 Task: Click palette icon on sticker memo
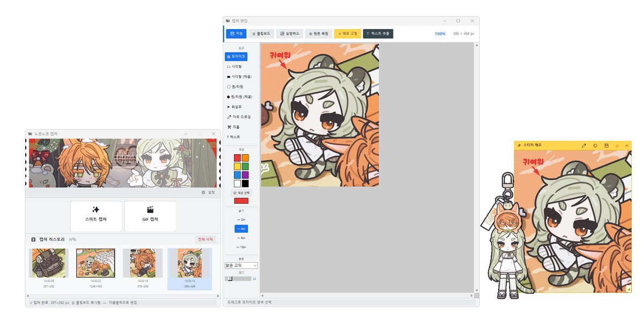point(595,146)
